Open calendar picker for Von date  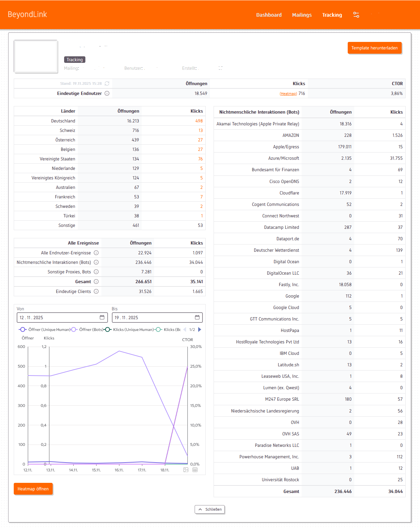pyautogui.click(x=102, y=317)
